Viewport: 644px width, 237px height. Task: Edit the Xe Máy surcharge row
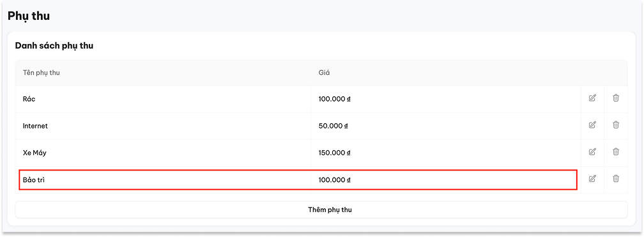592,152
